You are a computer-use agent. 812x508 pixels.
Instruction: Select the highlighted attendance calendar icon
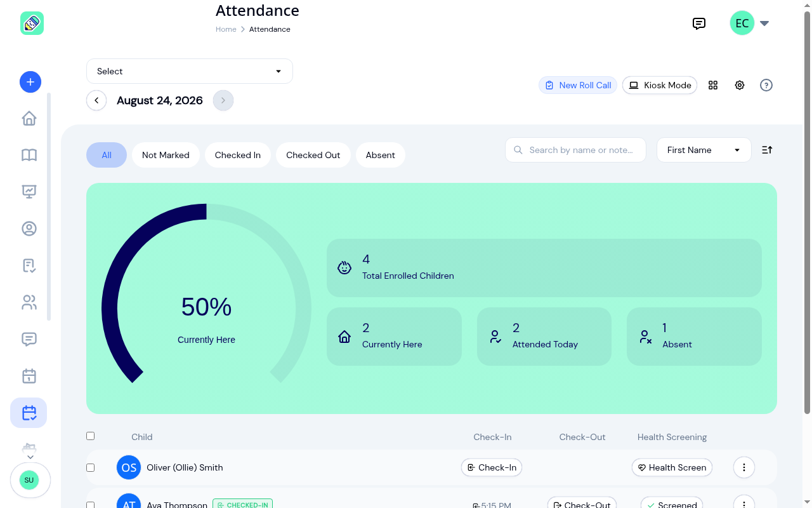[x=29, y=413]
